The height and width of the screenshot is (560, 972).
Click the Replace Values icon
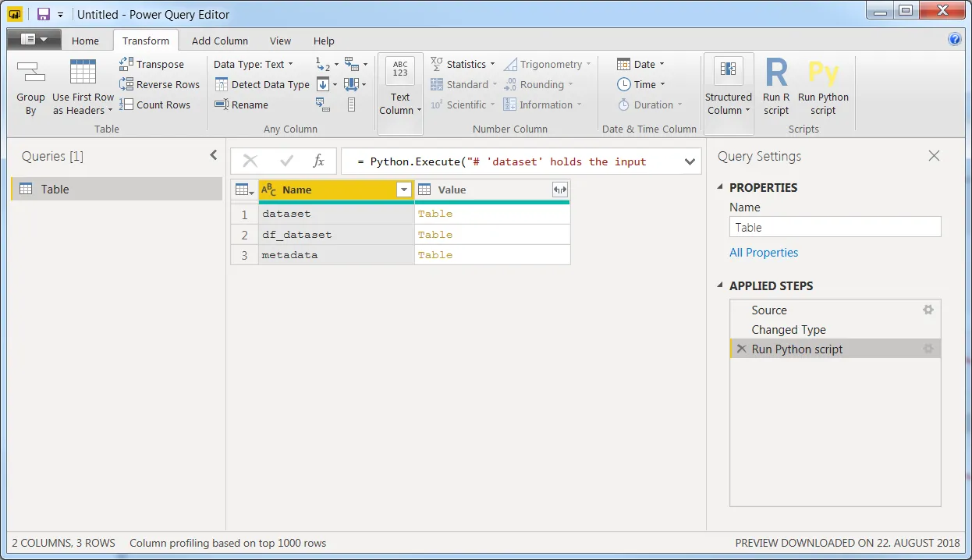pos(323,64)
